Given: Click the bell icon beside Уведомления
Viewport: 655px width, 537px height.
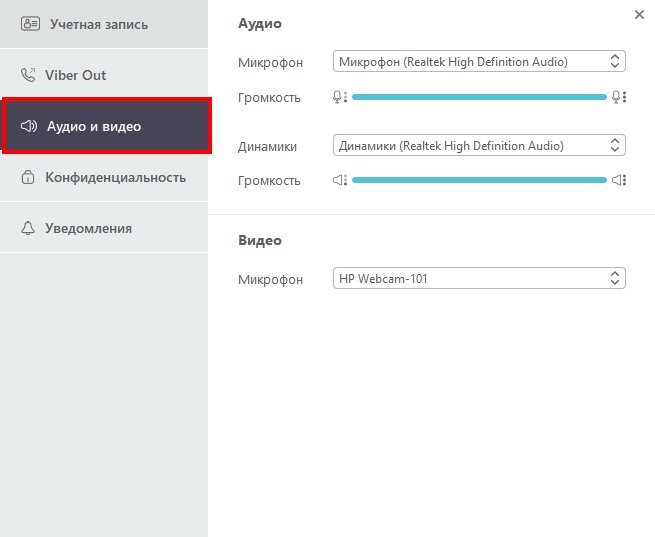Looking at the screenshot, I should 28,229.
